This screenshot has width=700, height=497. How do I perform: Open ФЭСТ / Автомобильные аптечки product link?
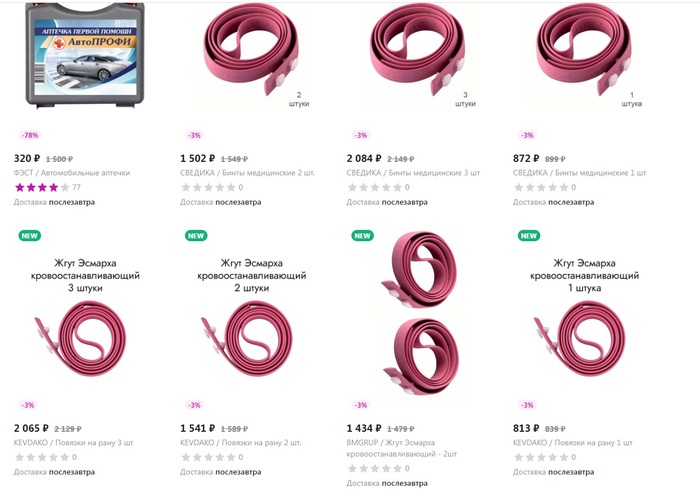[x=72, y=173]
